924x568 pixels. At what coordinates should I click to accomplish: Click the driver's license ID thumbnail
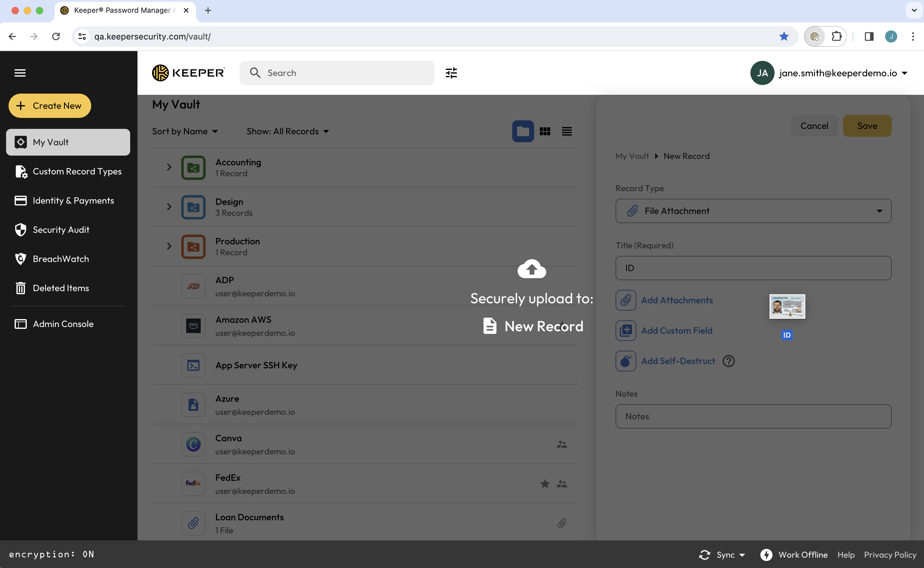click(x=787, y=307)
